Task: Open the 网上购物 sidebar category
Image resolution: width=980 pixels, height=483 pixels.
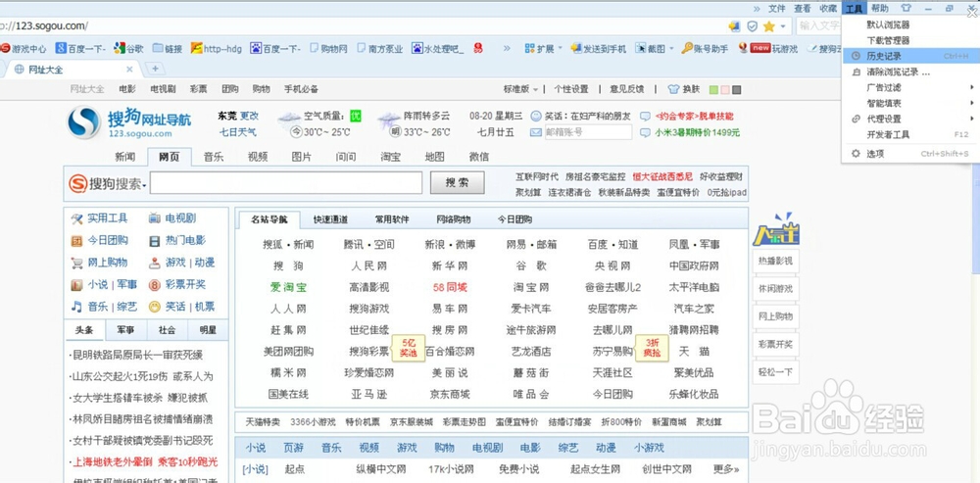Action: point(100,262)
